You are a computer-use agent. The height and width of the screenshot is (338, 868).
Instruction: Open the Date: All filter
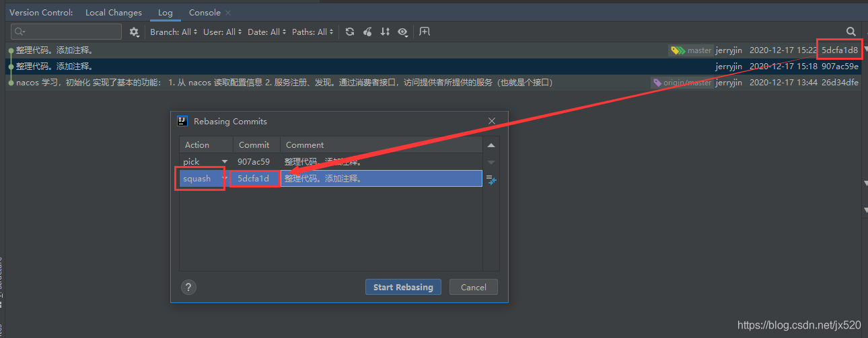(267, 32)
